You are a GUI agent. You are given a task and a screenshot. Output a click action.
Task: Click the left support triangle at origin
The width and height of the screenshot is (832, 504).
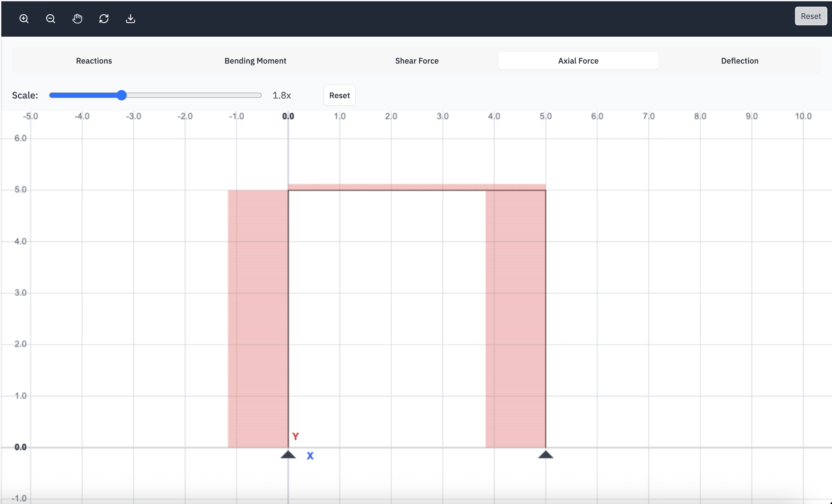[x=288, y=454]
